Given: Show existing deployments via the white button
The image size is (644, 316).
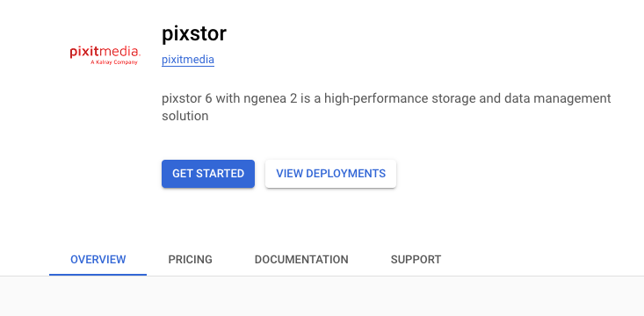Looking at the screenshot, I should point(330,174).
